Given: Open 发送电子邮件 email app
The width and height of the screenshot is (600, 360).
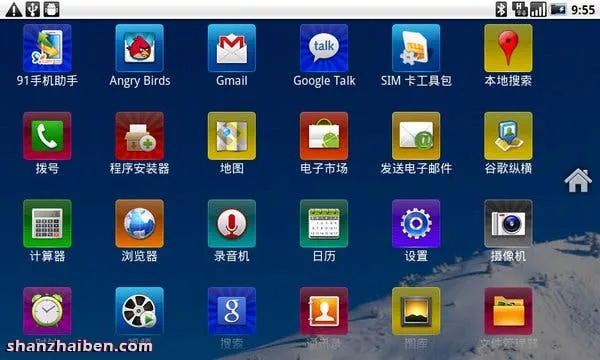Looking at the screenshot, I should 416,136.
